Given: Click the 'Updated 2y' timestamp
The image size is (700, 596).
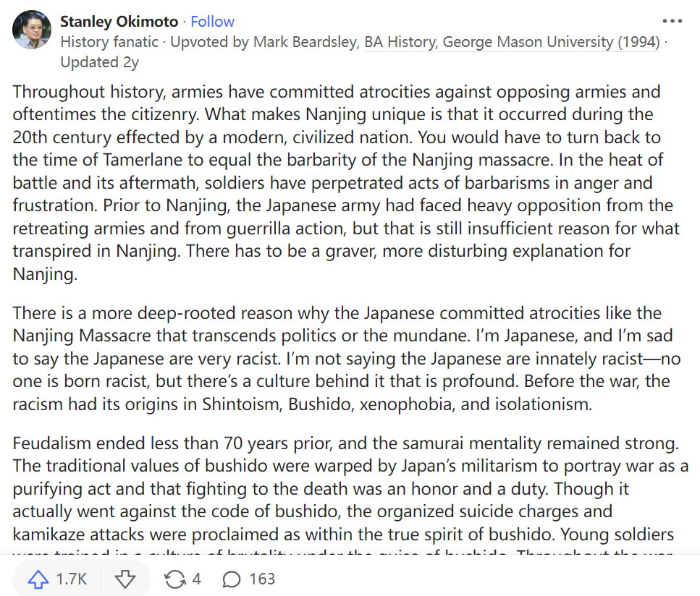Looking at the screenshot, I should (99, 62).
